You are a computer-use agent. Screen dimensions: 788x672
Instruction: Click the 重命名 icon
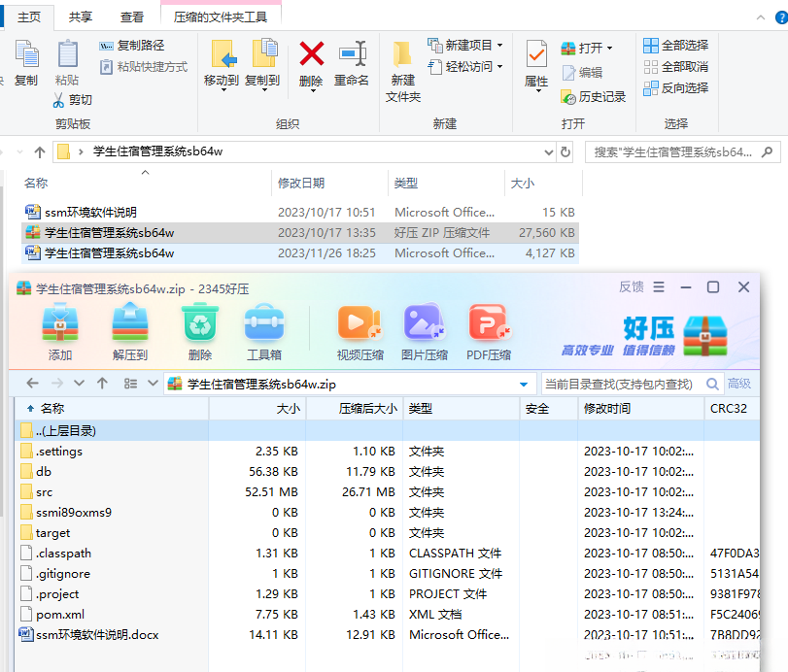point(352,53)
